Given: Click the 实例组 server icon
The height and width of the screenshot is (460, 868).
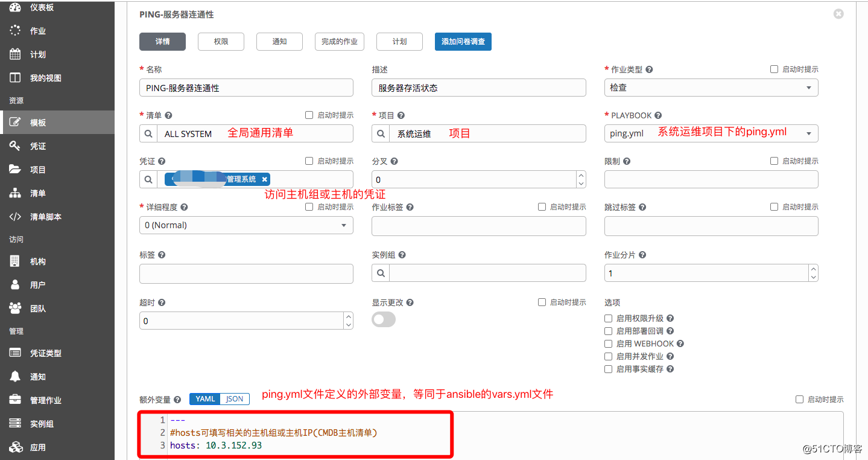Looking at the screenshot, I should click(x=15, y=424).
